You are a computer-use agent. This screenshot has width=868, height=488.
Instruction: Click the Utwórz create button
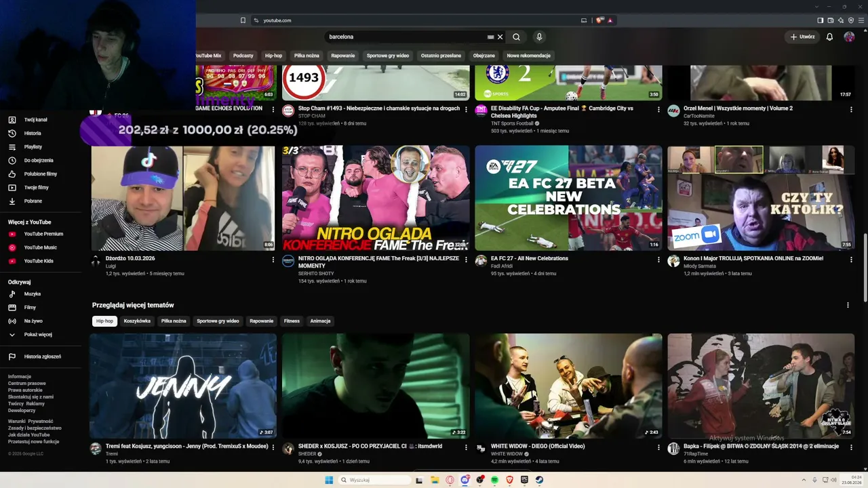coord(802,37)
